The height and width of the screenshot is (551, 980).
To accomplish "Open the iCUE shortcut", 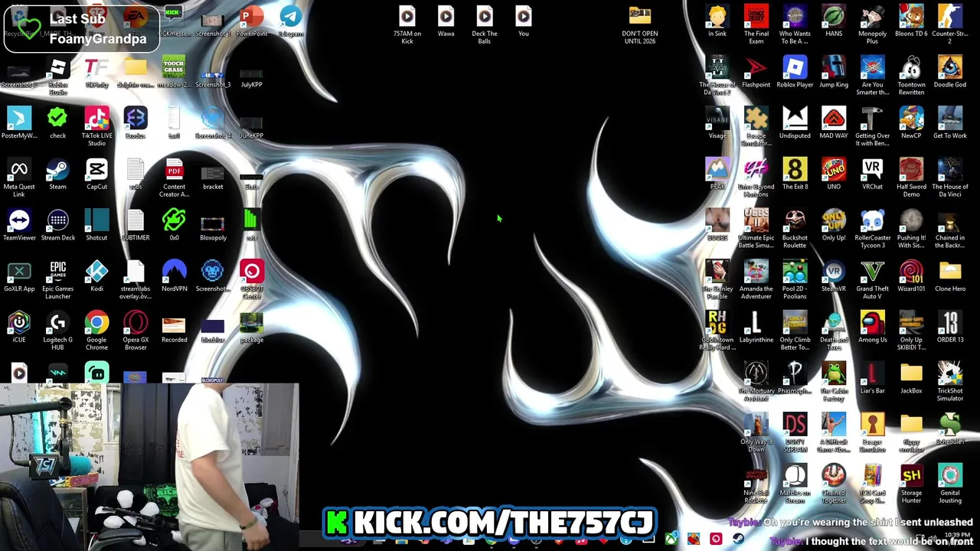I will 19,328.
